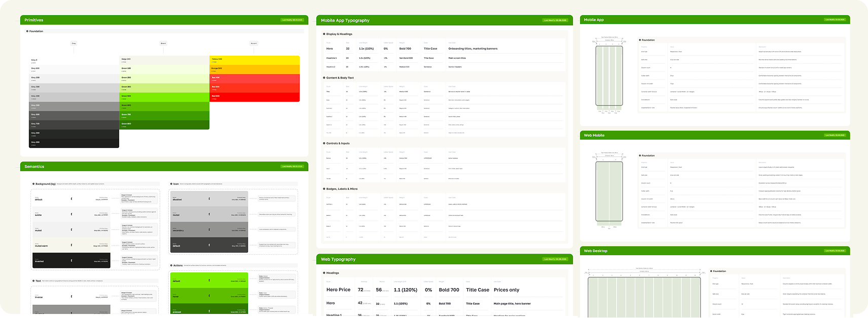Click the Last Modify badge in Semantics
Screen dimensions: 868x318
click(293, 167)
